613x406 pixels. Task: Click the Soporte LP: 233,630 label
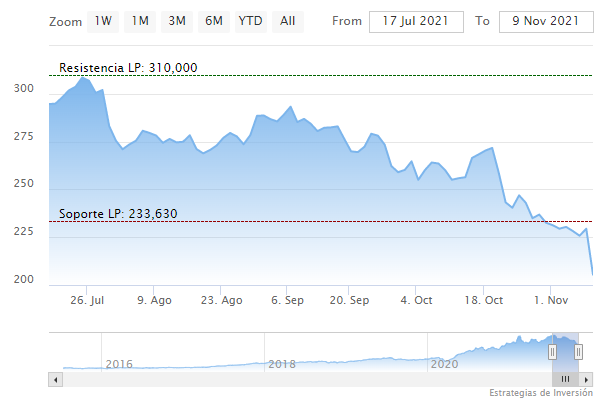(124, 214)
